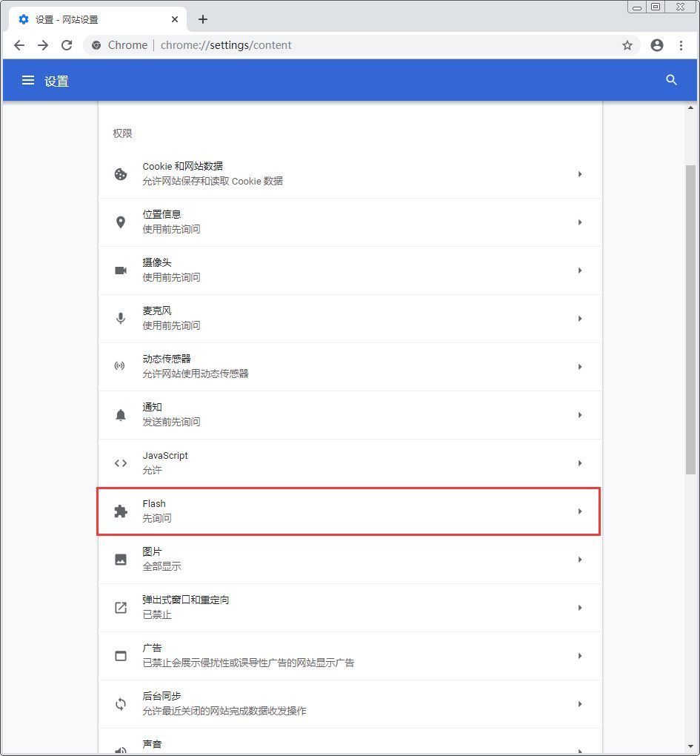700x756 pixels.
Task: Maximize the Chrome window
Action: point(656,7)
